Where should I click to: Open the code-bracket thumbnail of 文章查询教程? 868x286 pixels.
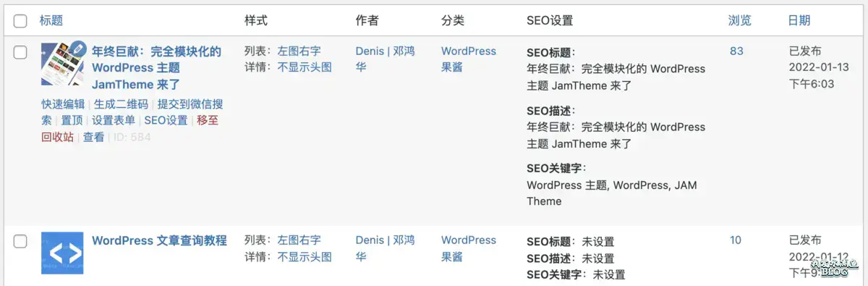62,253
